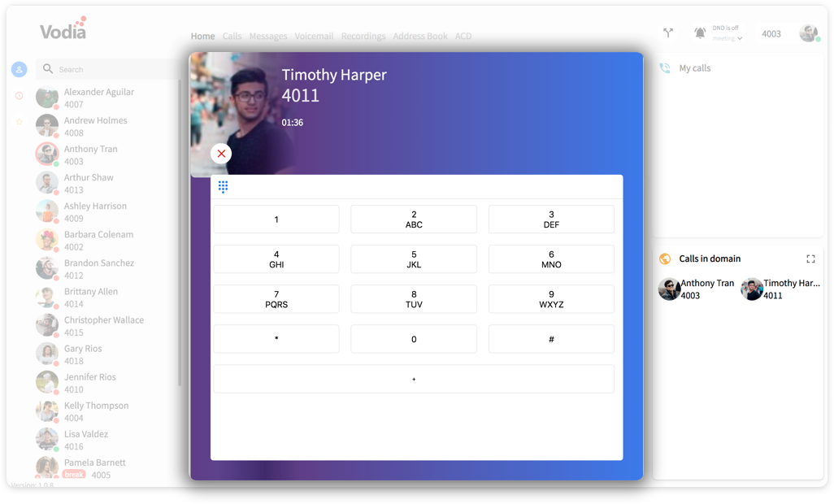Focus the contact Search field
834x504 pixels.
(109, 69)
